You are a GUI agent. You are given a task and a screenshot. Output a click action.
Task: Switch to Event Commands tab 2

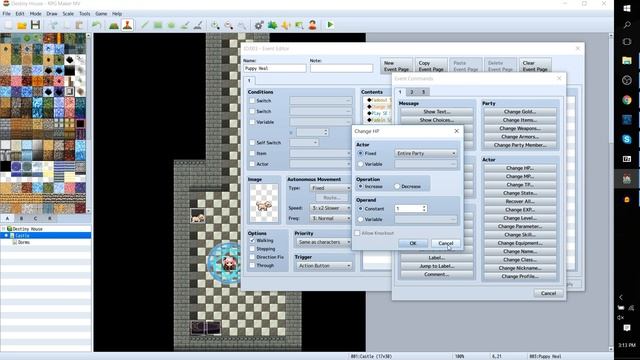point(412,92)
